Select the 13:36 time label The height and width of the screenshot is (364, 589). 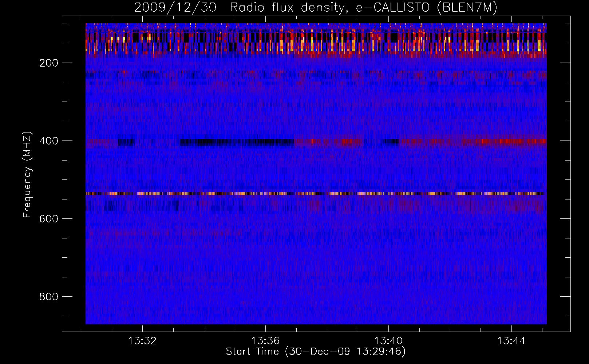tap(265, 341)
